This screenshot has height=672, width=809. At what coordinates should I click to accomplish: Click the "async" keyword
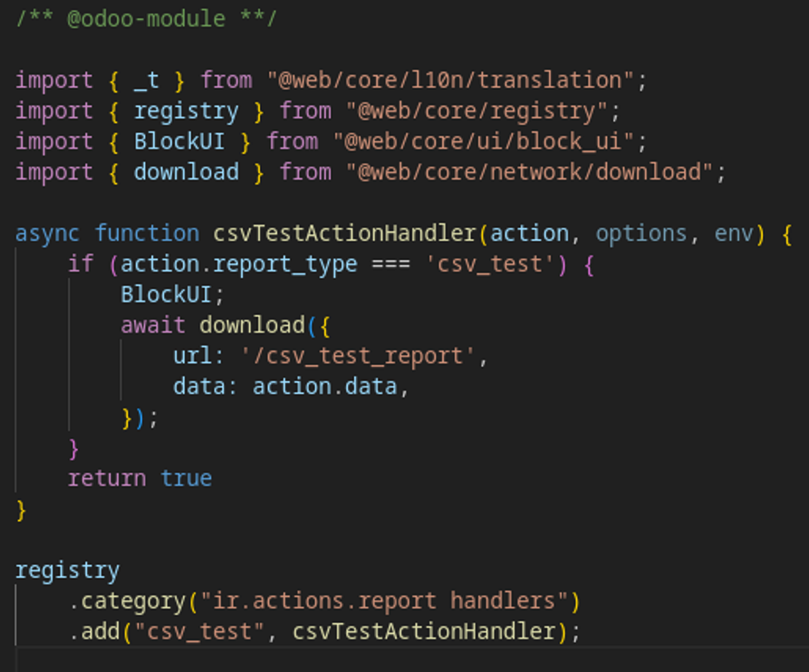47,234
